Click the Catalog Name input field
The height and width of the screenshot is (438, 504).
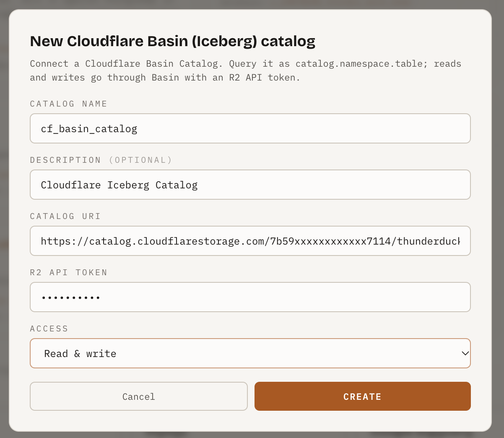click(x=250, y=128)
